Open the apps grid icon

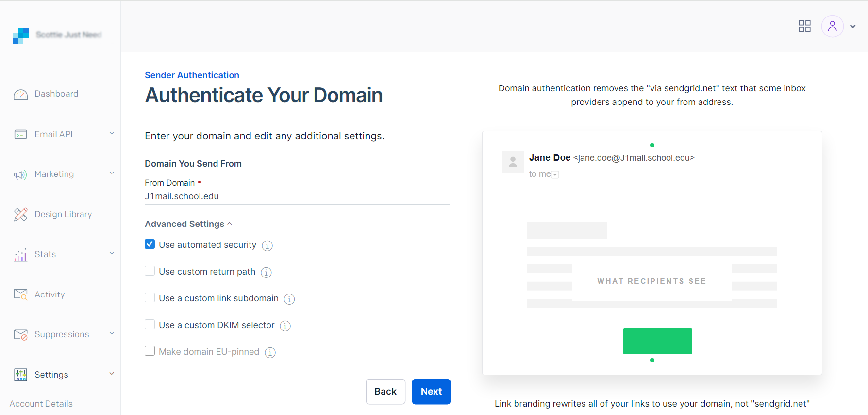pyautogui.click(x=804, y=26)
